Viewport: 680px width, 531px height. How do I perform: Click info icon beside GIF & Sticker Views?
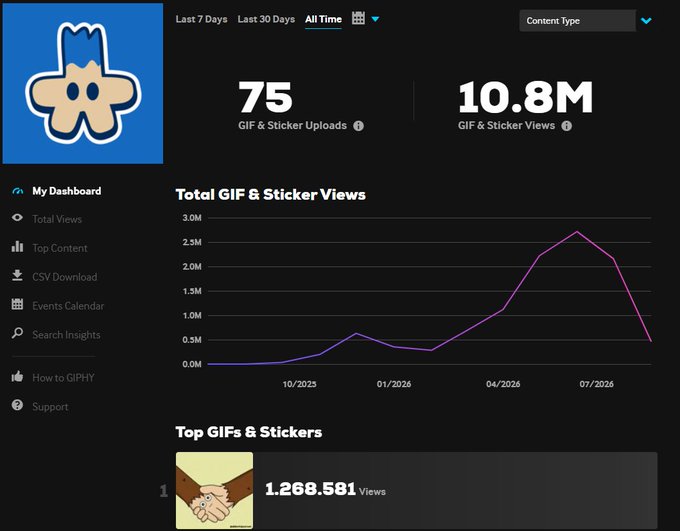[x=566, y=126]
